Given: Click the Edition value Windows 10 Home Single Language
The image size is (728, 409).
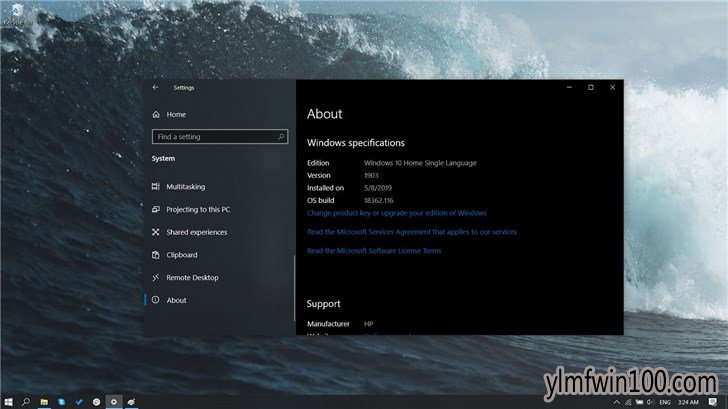Looking at the screenshot, I should [420, 163].
